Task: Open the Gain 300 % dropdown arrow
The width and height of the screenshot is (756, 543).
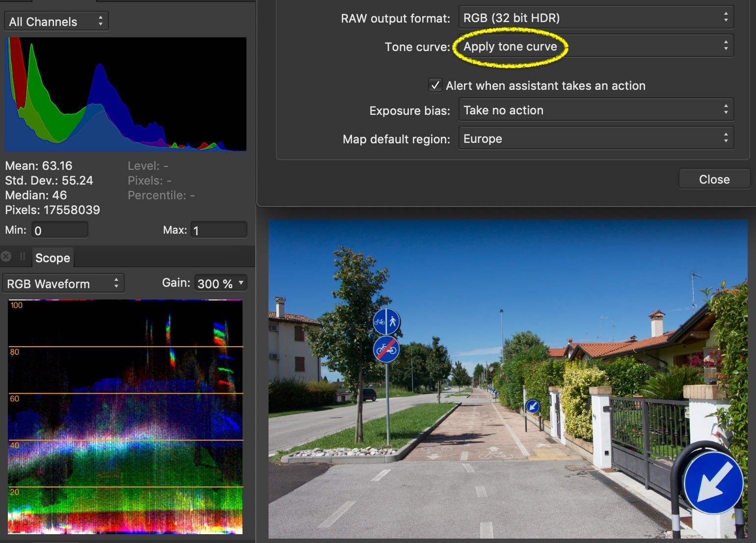Action: coord(241,283)
